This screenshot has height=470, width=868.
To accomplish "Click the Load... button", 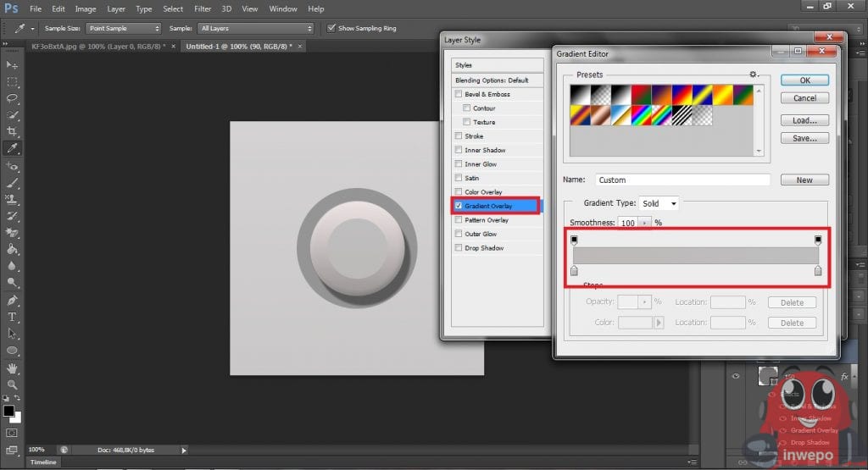I will tap(804, 120).
